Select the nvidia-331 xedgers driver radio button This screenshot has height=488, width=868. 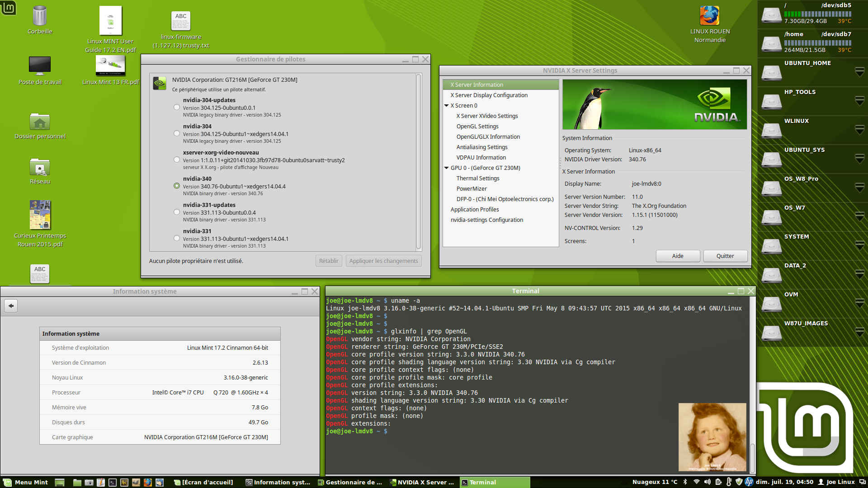click(177, 239)
